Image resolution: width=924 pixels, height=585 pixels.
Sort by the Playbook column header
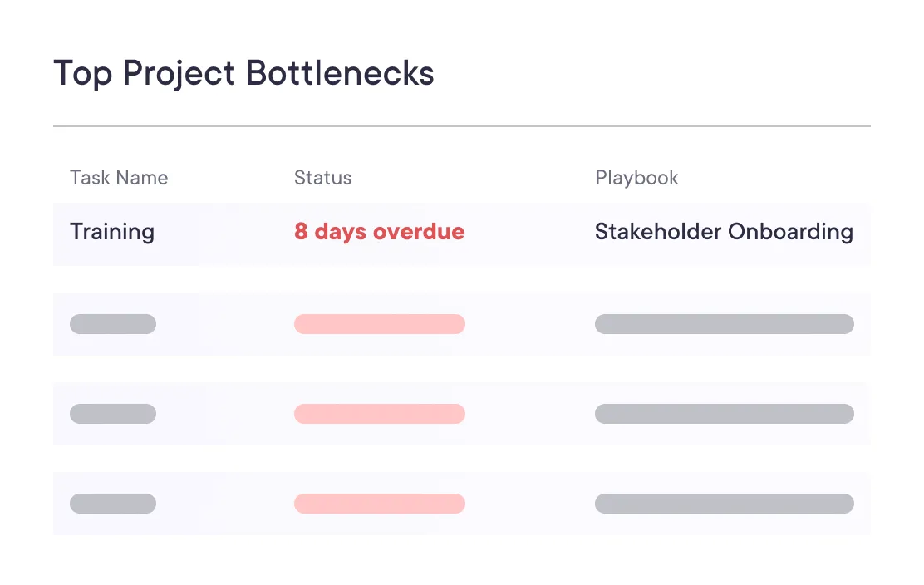coord(636,178)
